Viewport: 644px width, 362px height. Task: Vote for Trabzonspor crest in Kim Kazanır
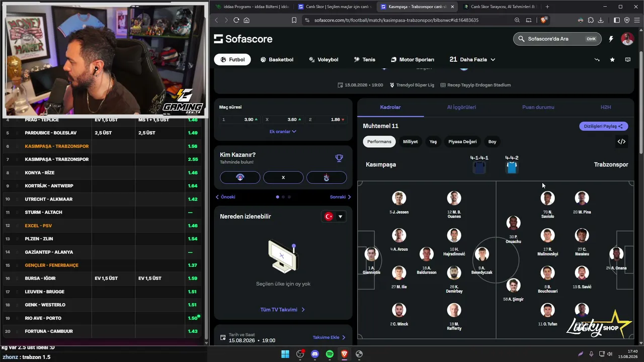[327, 177]
